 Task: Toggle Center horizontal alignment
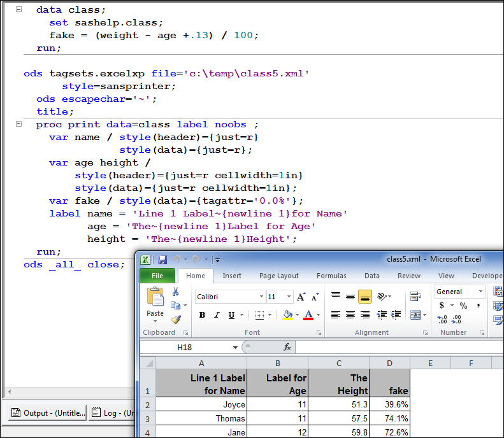350,315
